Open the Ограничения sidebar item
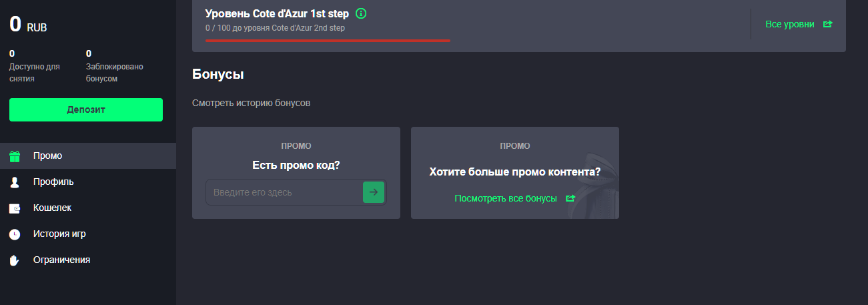 [61, 260]
